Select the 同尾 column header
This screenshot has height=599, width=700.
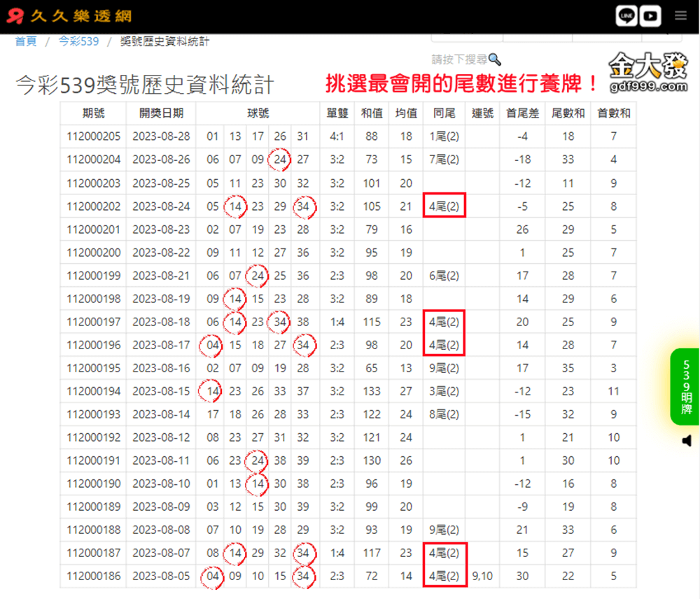[444, 113]
